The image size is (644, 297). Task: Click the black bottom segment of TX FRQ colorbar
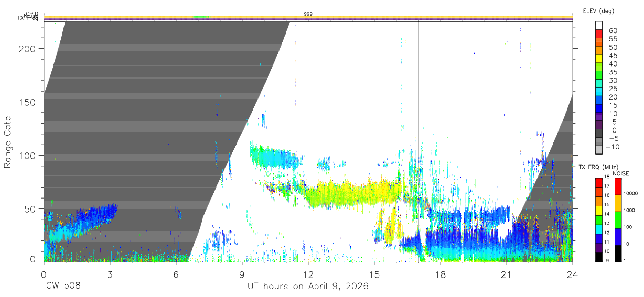click(x=599, y=256)
